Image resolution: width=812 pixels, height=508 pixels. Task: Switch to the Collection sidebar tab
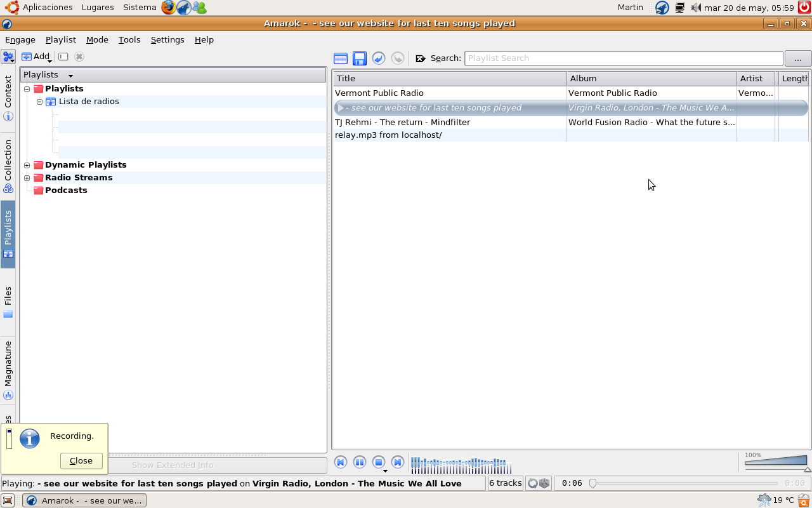(8, 165)
